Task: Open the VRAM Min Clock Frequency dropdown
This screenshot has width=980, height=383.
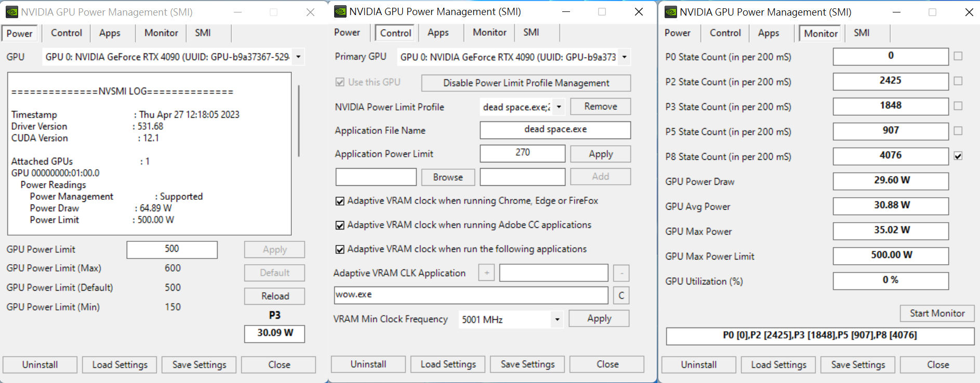Action: (557, 319)
